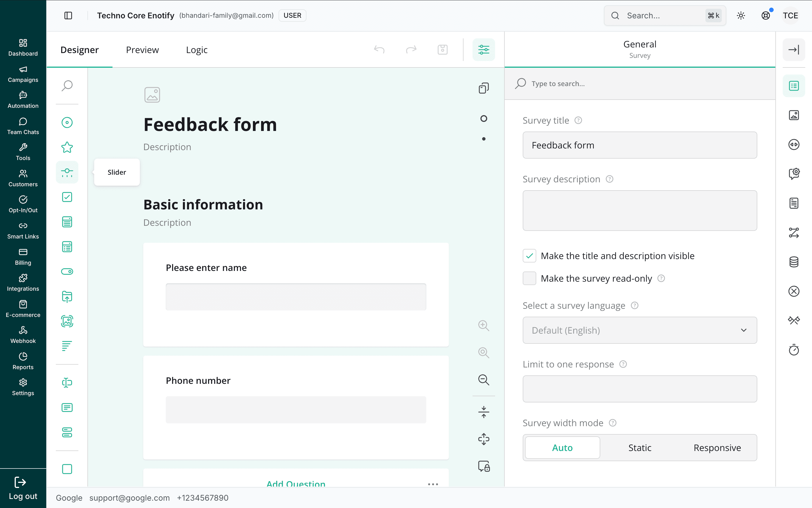Click the redo arrow

point(411,50)
